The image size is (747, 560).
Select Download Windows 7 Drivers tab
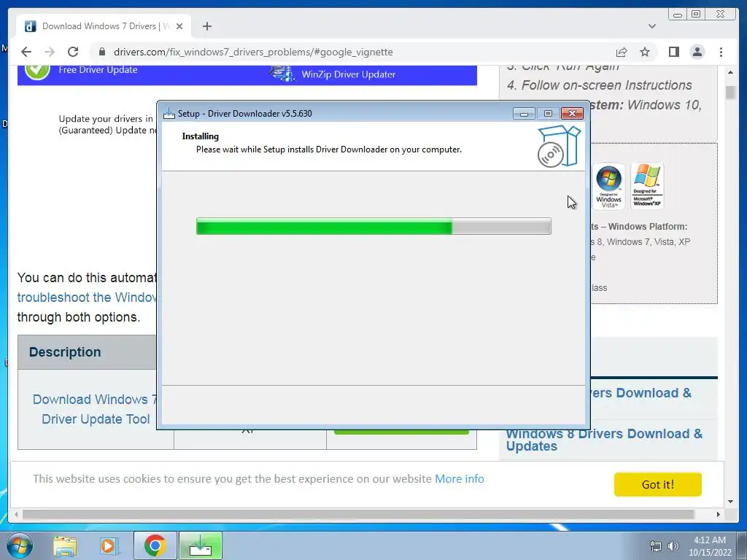point(104,26)
